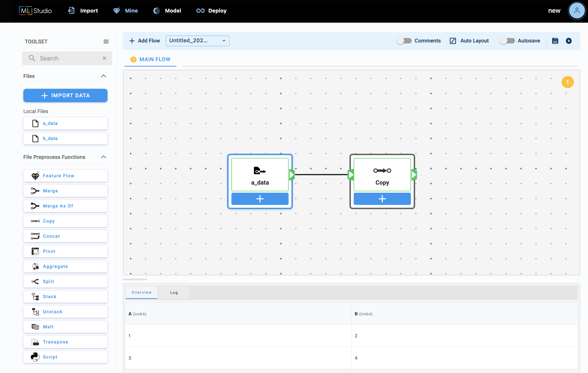Enable the Comments toggle
588x373 pixels.
(x=404, y=41)
